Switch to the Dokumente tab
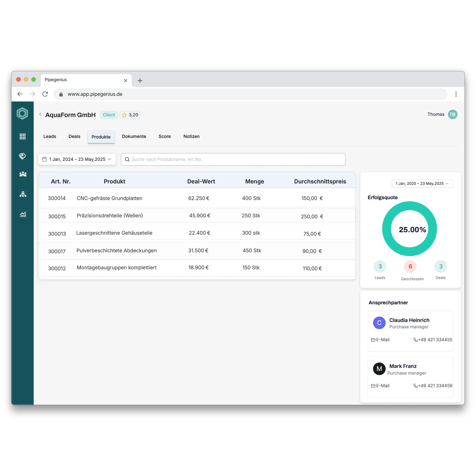The image size is (476, 476). pos(134,137)
